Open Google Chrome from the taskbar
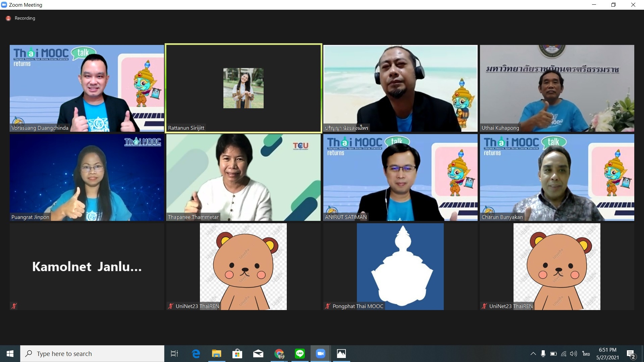The width and height of the screenshot is (644, 362). tap(279, 354)
